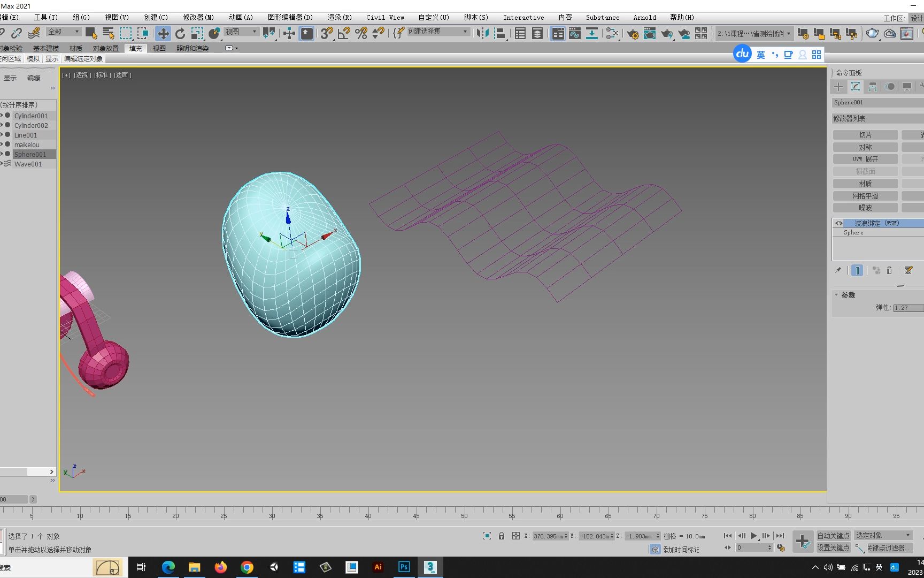This screenshot has width=924, height=578.
Task: Click frame 50 on the timeline ruler
Action: coord(464,516)
